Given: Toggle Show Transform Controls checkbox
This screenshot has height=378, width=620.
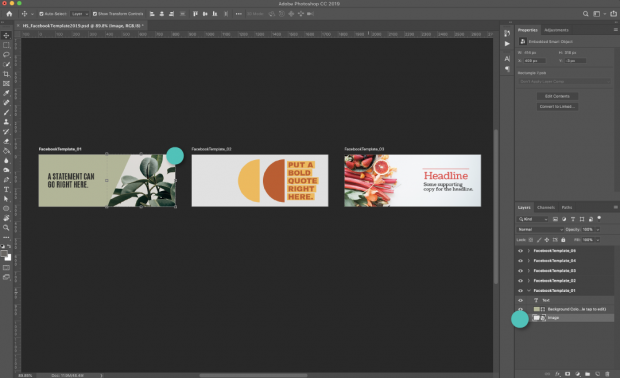Looking at the screenshot, I should click(95, 14).
